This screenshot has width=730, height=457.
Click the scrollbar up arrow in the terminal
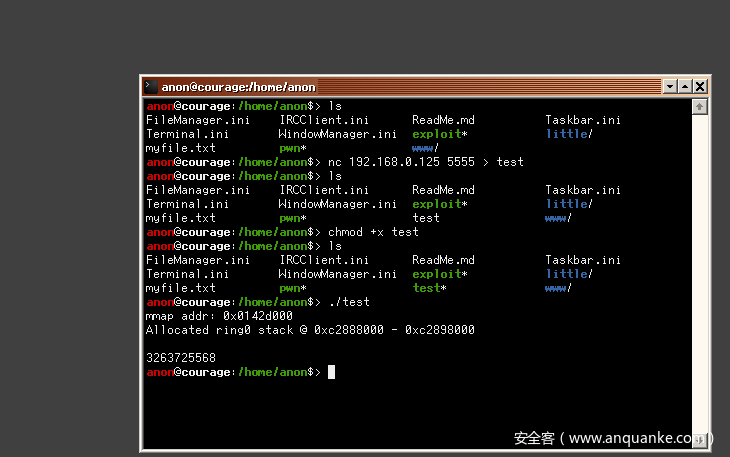click(699, 107)
